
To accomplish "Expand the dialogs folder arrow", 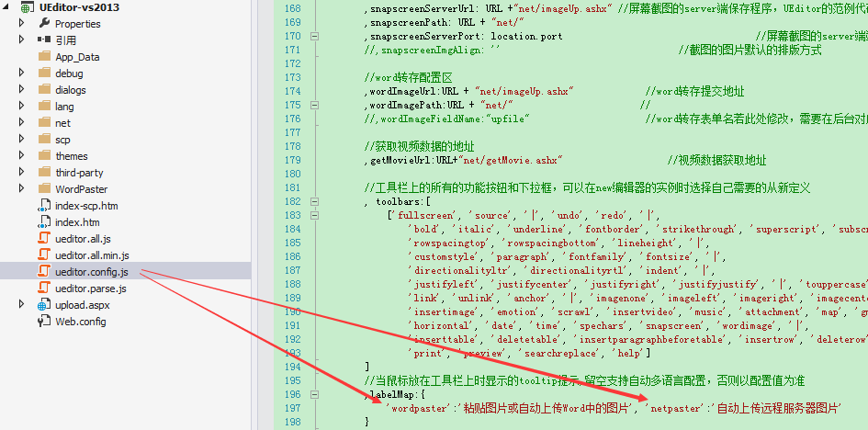I will [x=22, y=89].
